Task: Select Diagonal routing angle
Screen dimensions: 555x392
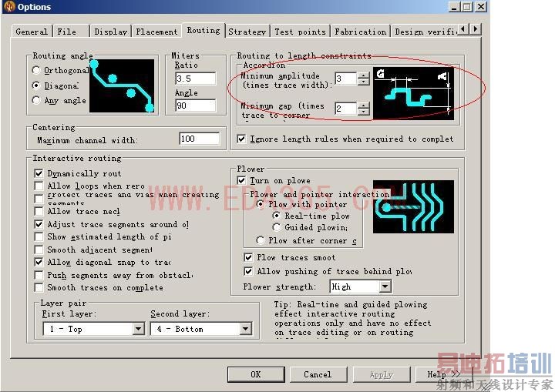Action: click(x=36, y=85)
